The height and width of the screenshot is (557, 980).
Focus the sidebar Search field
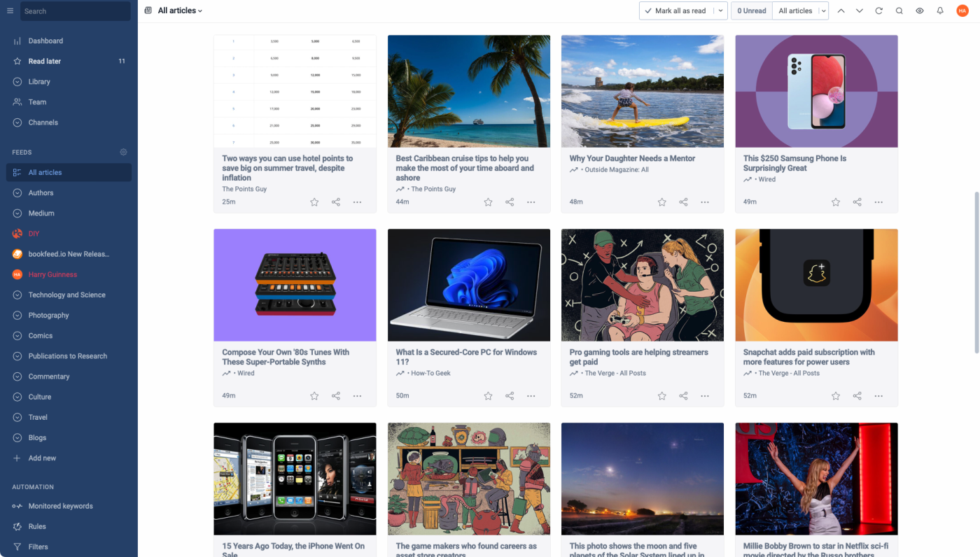(75, 11)
